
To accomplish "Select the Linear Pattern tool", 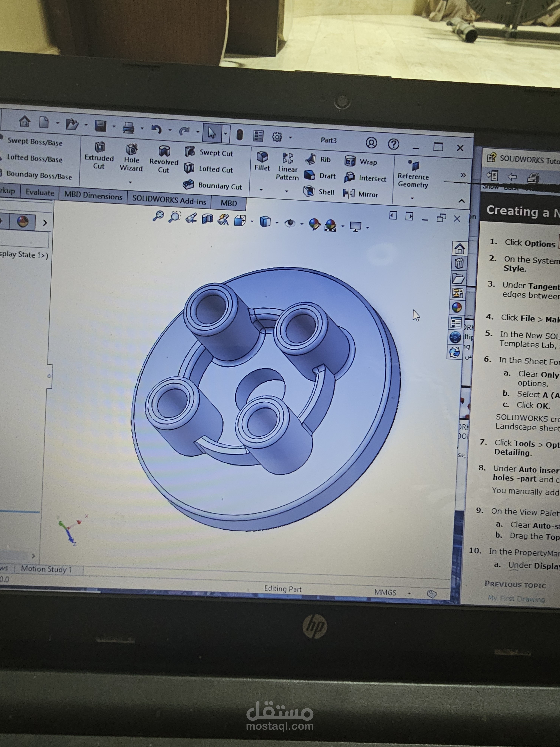I will point(287,166).
